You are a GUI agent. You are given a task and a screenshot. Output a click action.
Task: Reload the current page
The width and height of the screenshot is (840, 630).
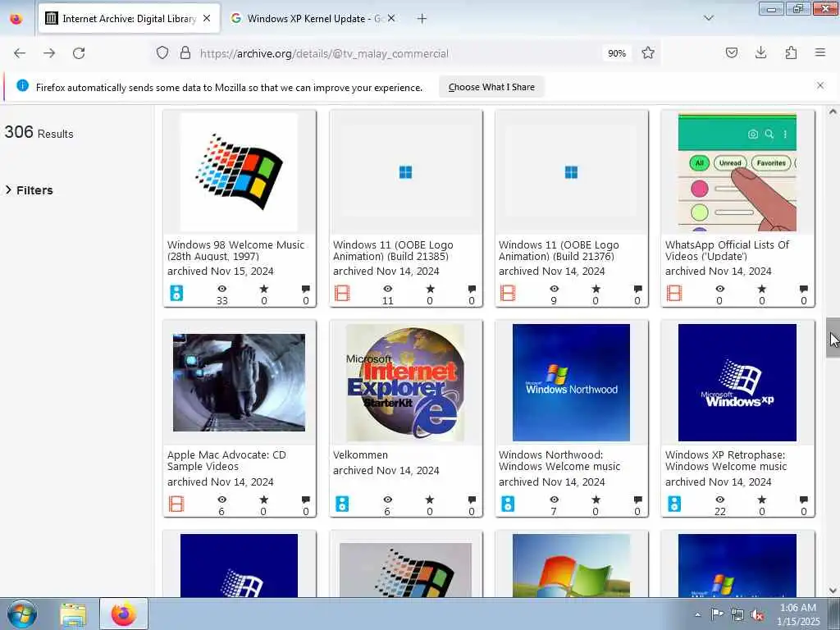79,53
